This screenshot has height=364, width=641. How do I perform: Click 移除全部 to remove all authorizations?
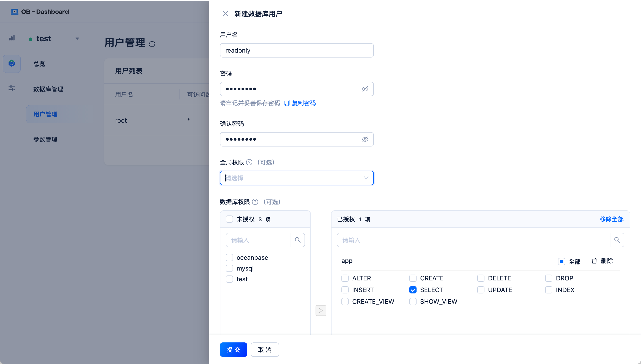tap(612, 219)
